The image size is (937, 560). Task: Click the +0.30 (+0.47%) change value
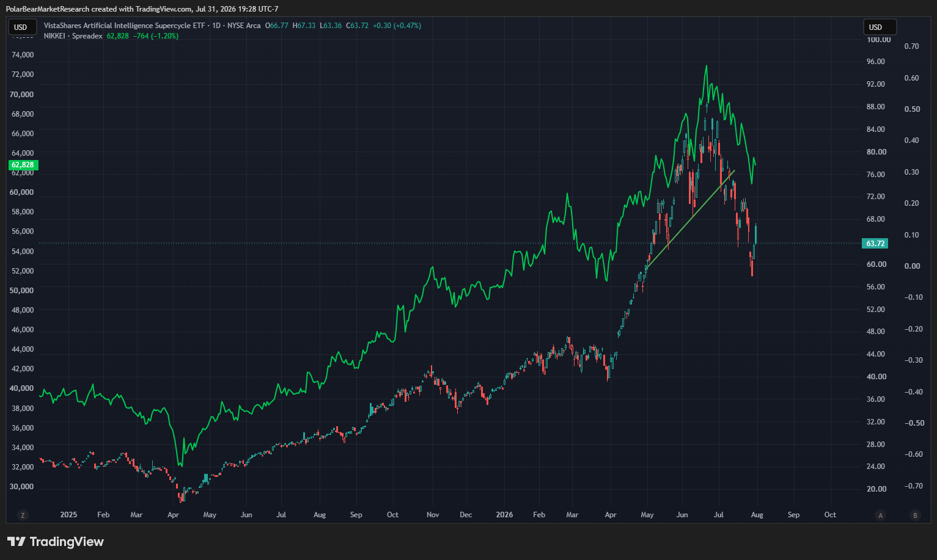click(397, 26)
